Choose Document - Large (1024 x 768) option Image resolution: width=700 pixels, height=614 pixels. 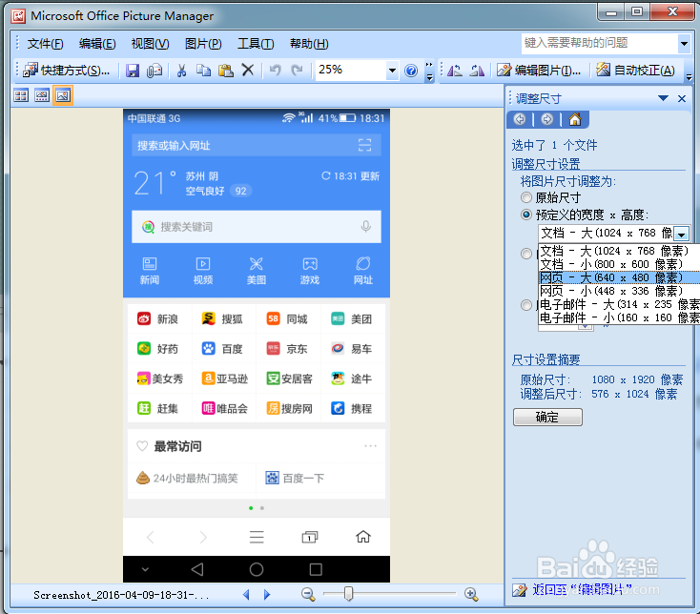(619, 251)
